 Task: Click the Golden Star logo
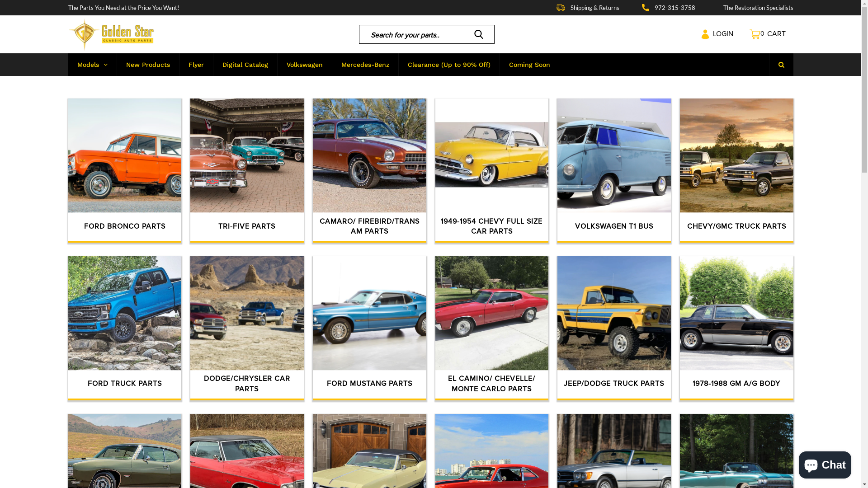click(111, 34)
